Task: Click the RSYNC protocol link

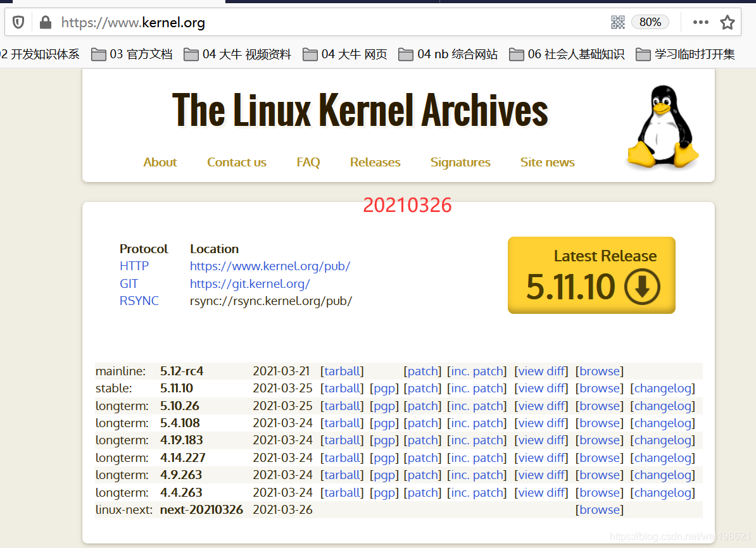Action: point(139,301)
